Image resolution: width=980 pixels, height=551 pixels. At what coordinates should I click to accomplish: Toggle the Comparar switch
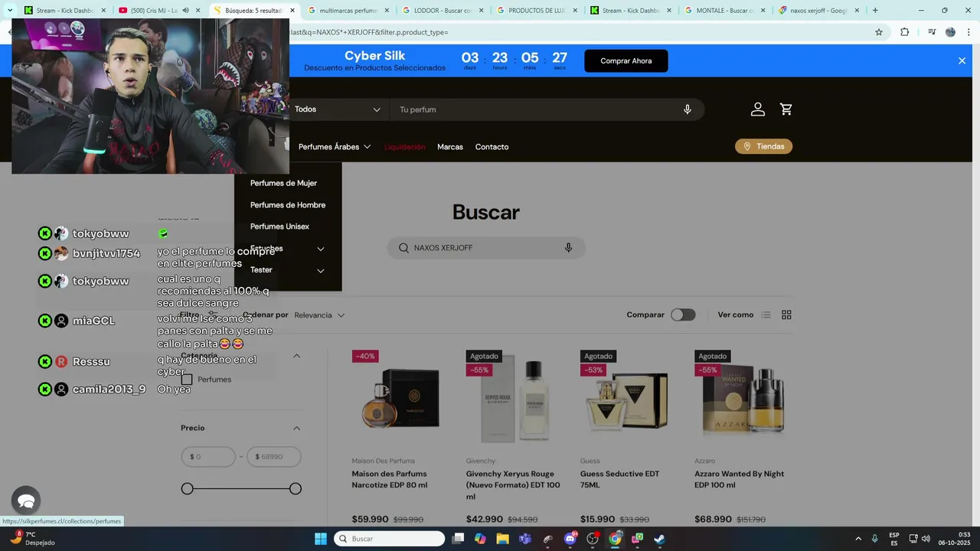point(683,315)
